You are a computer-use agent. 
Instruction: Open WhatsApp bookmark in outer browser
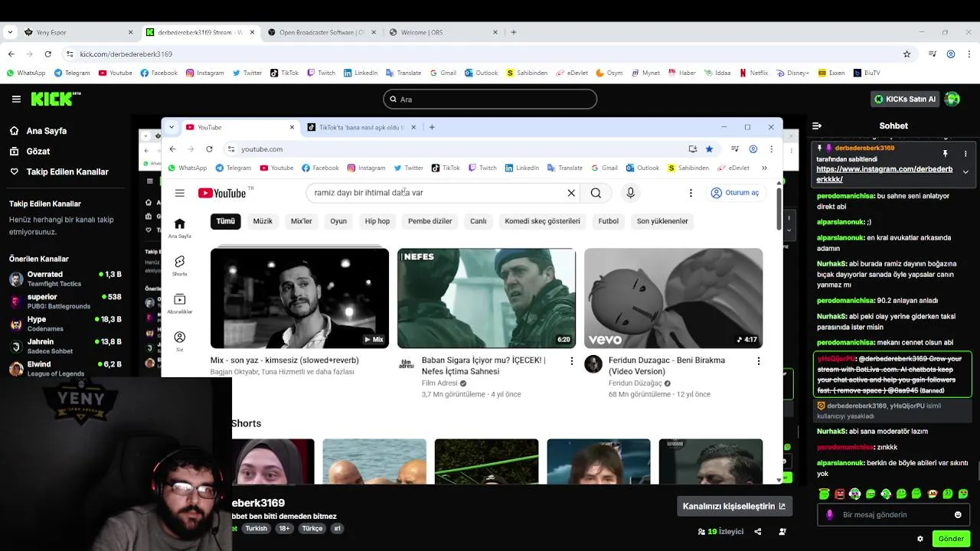[26, 73]
